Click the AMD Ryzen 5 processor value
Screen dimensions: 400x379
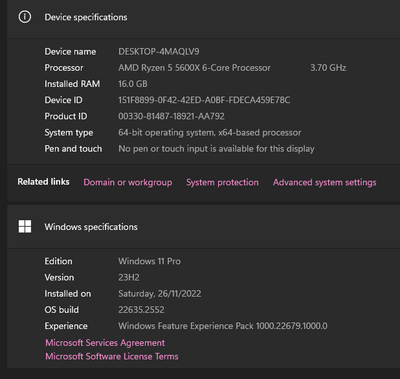pos(194,68)
